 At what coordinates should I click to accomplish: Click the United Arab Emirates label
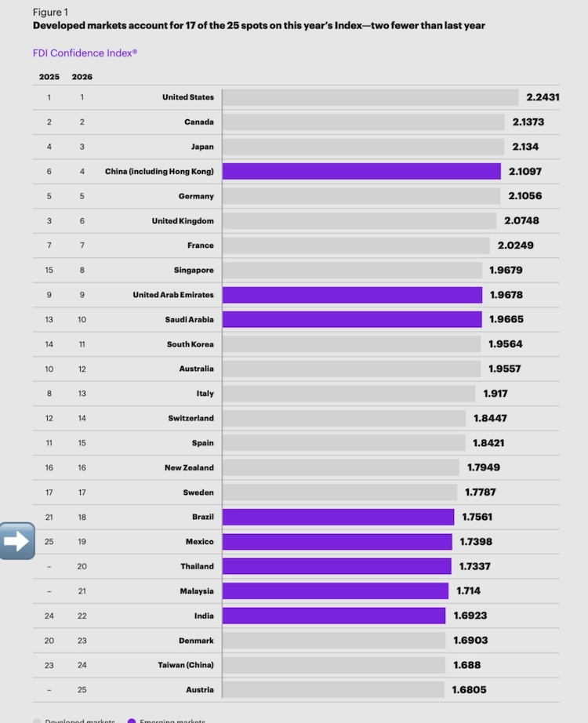[173, 295]
